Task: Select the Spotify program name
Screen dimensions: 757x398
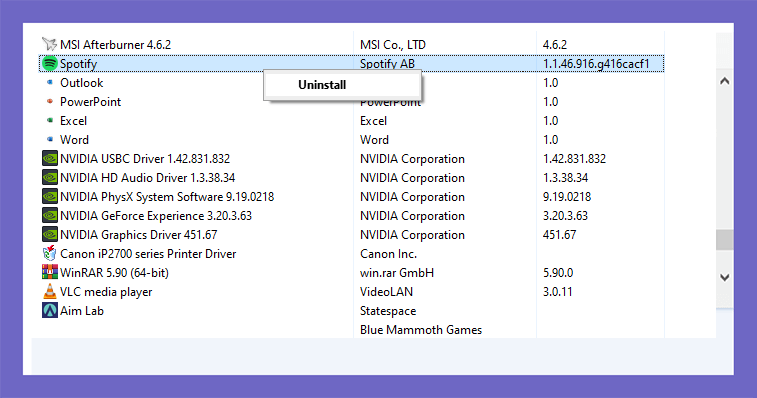Action: (x=78, y=64)
